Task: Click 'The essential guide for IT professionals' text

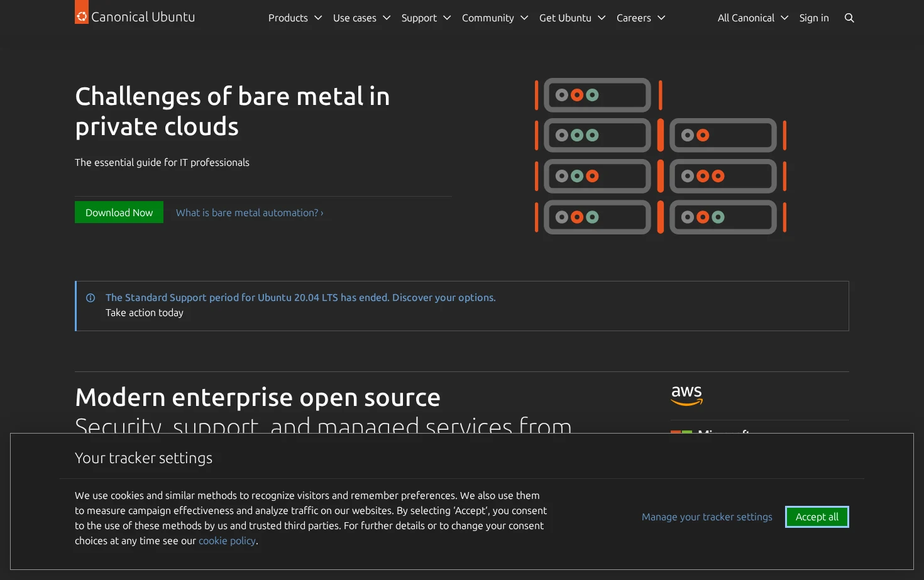Action: point(162,163)
